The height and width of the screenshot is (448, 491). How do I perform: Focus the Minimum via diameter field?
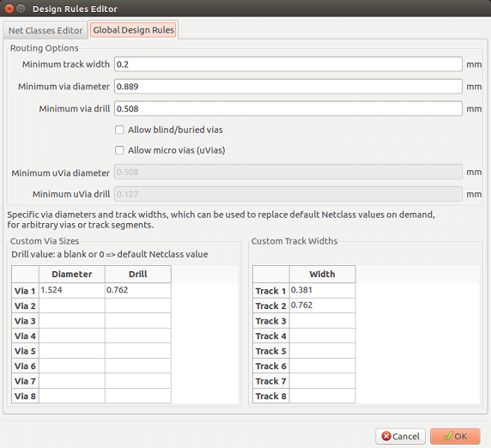pos(288,87)
